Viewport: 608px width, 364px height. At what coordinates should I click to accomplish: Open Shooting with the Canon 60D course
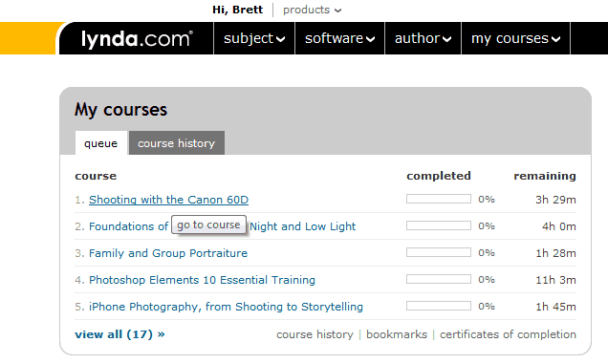tap(168, 200)
